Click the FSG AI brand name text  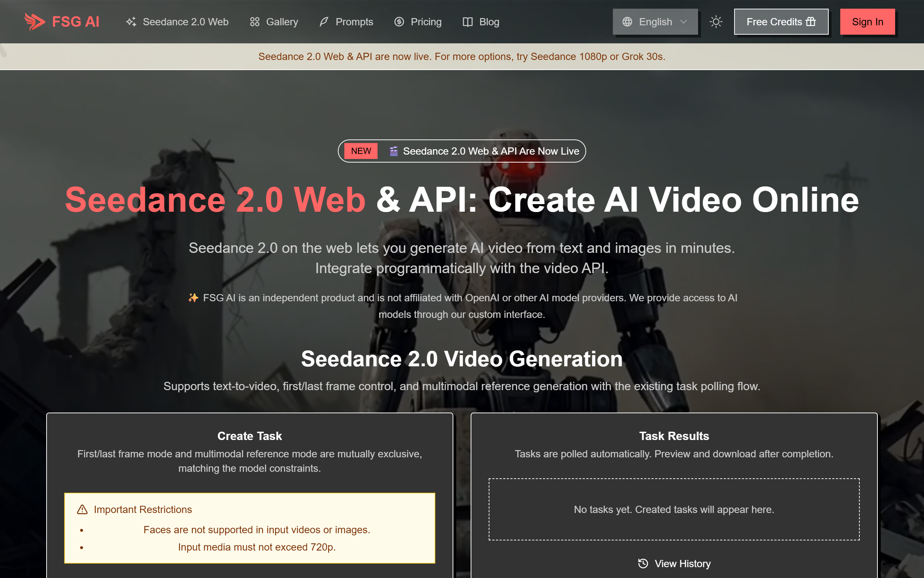75,22
